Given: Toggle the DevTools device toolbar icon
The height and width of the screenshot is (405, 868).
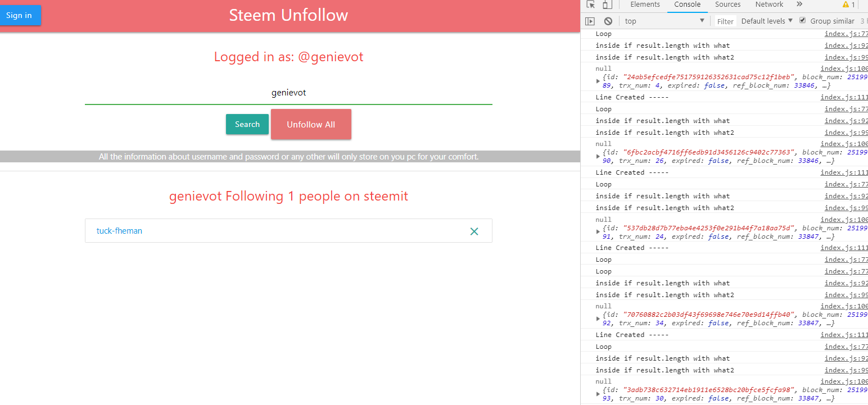Looking at the screenshot, I should point(607,4).
